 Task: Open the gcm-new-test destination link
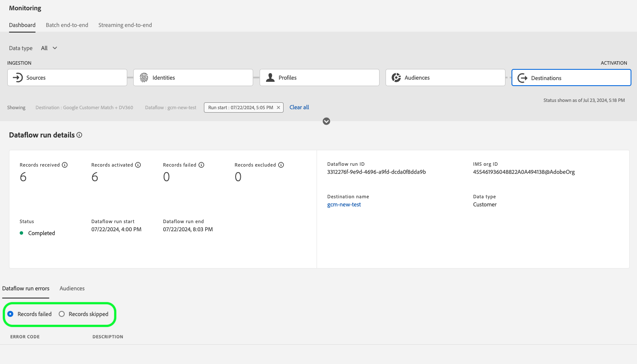point(344,205)
